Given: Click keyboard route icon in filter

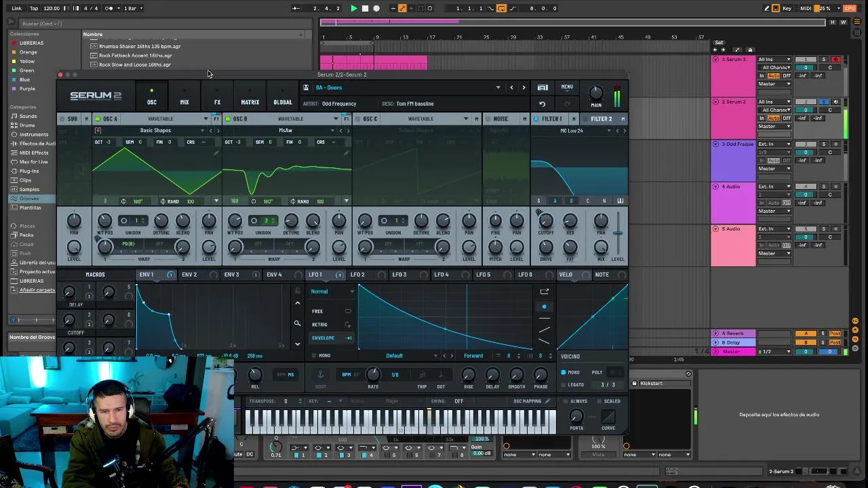Looking at the screenshot, I should point(620,201).
